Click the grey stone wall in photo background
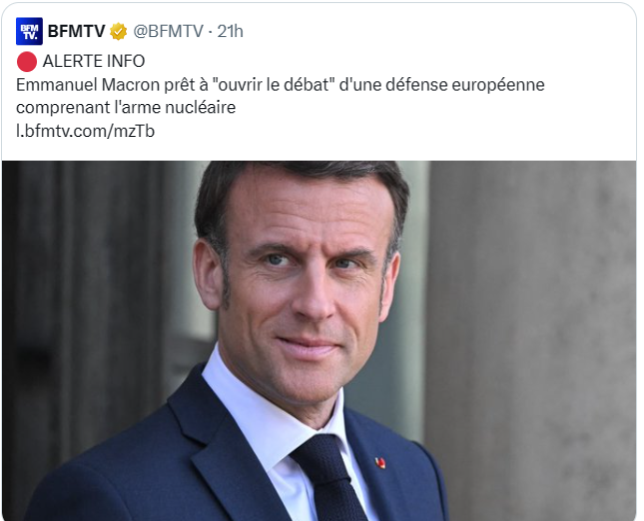Viewport: 644px width, 521px height. pos(532,328)
